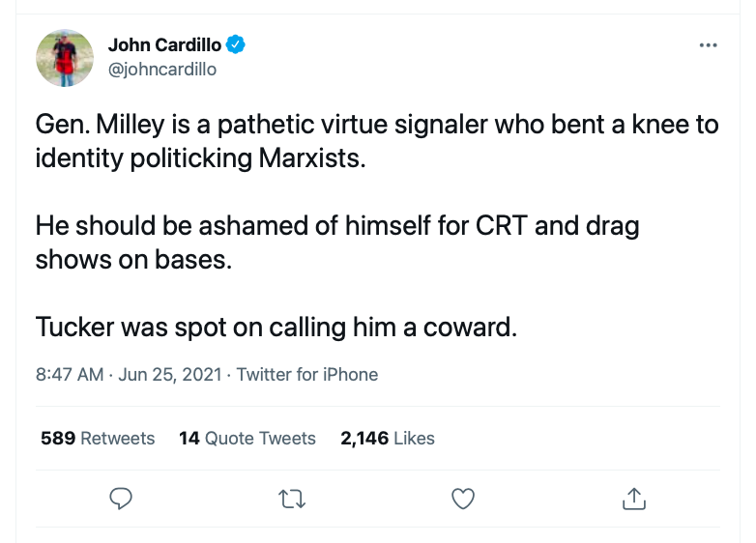Image resolution: width=756 pixels, height=543 pixels.
Task: Click the paragraph mentioning CRT and drag shows
Action: 337,243
